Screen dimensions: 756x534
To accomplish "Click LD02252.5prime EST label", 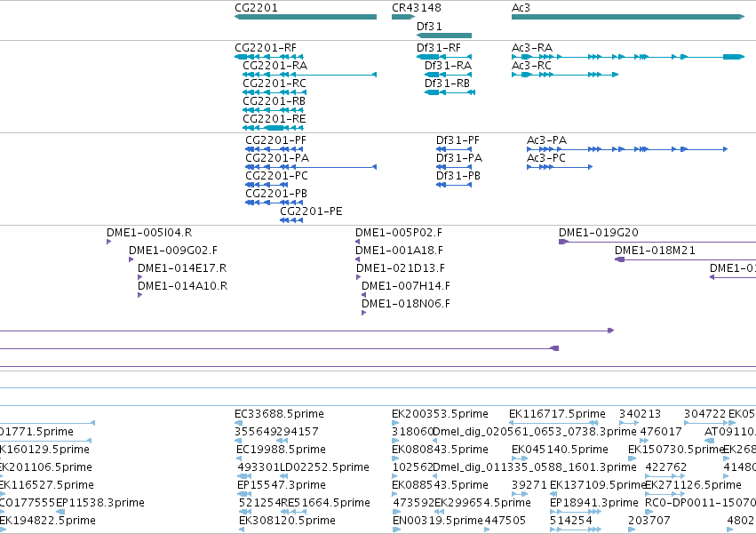I will (324, 467).
